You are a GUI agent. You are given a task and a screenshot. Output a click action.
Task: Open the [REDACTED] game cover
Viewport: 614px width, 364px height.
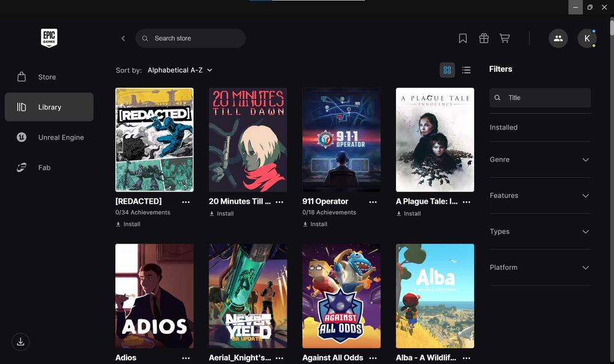(x=154, y=140)
